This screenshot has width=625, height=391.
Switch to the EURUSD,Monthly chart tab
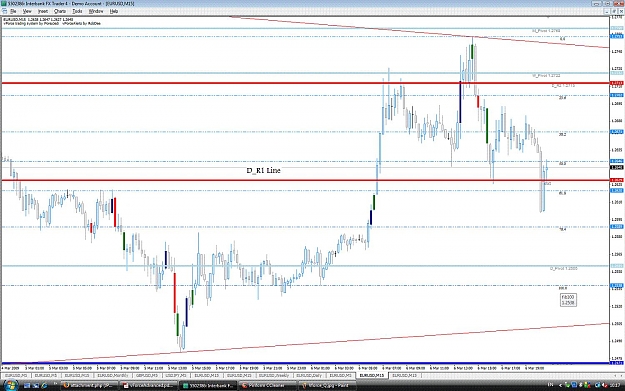tap(113, 375)
